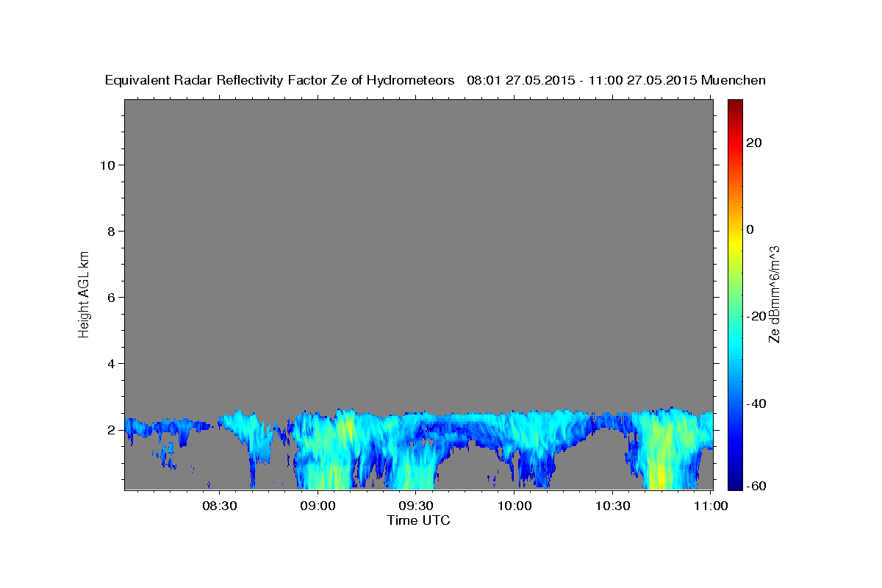Image resolution: width=882 pixels, height=588 pixels.
Task: Click the colorbar value 20
Action: [754, 143]
